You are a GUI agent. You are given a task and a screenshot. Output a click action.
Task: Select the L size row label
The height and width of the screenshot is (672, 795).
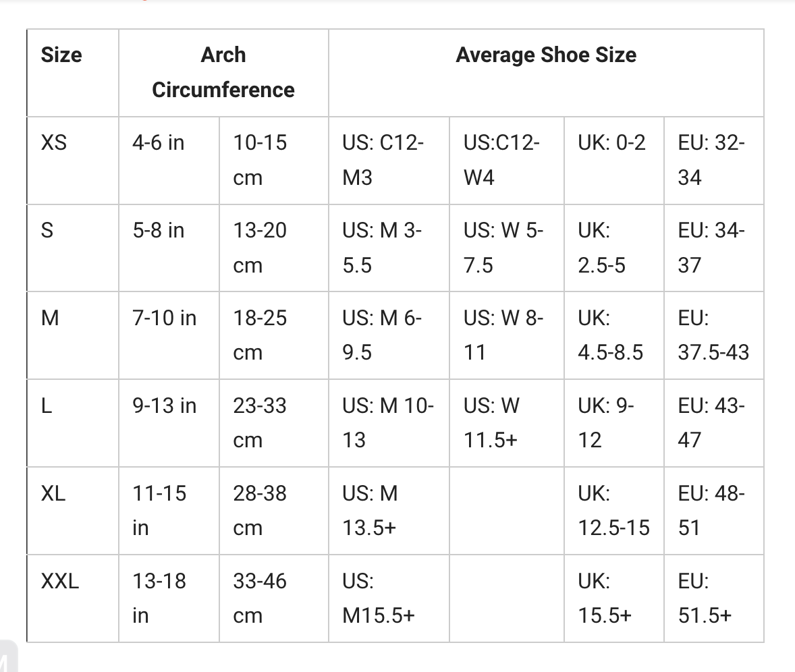coord(47,406)
